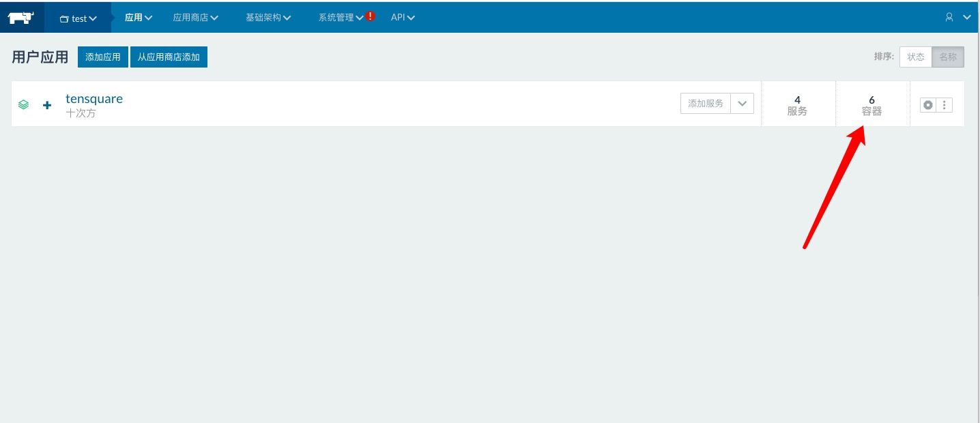
Task: Expand the tensquare stack with the plus
Action: [47, 105]
